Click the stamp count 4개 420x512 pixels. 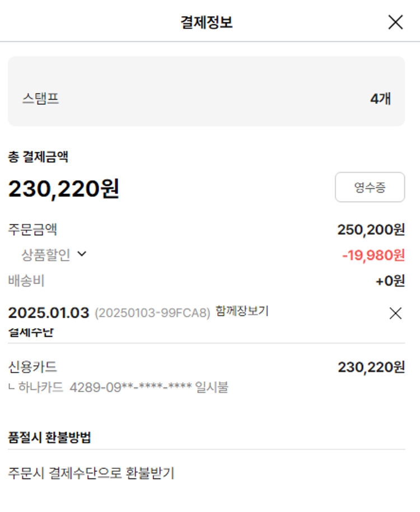click(x=380, y=99)
